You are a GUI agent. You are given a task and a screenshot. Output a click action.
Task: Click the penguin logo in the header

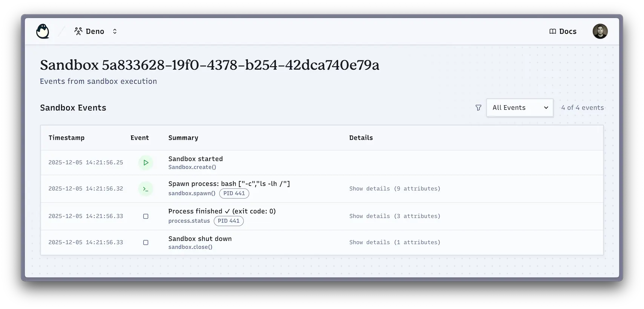pos(43,31)
